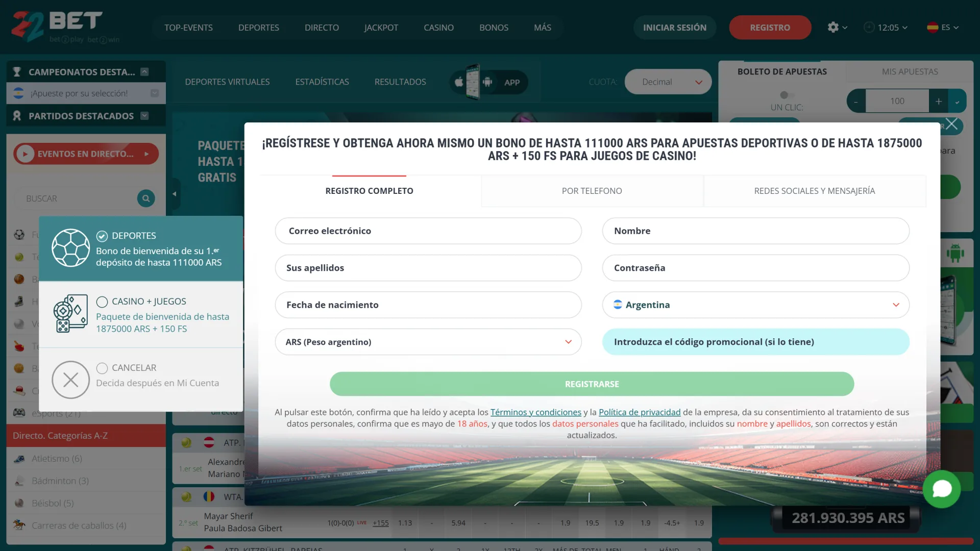This screenshot has width=980, height=551.
Task: Click the trophy icon in Campeonatos
Action: [17, 72]
